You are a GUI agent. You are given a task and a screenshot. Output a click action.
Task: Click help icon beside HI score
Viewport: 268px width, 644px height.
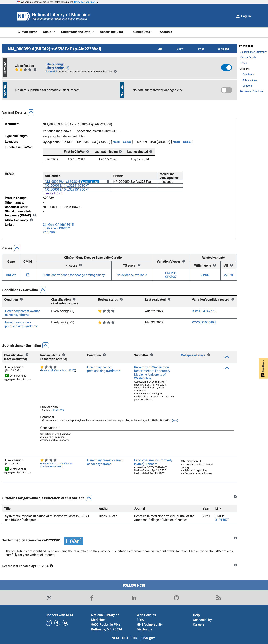(81, 265)
